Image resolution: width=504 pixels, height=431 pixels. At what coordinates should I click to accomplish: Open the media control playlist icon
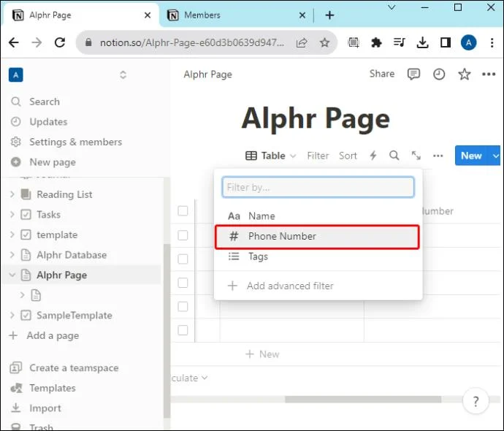tap(400, 42)
